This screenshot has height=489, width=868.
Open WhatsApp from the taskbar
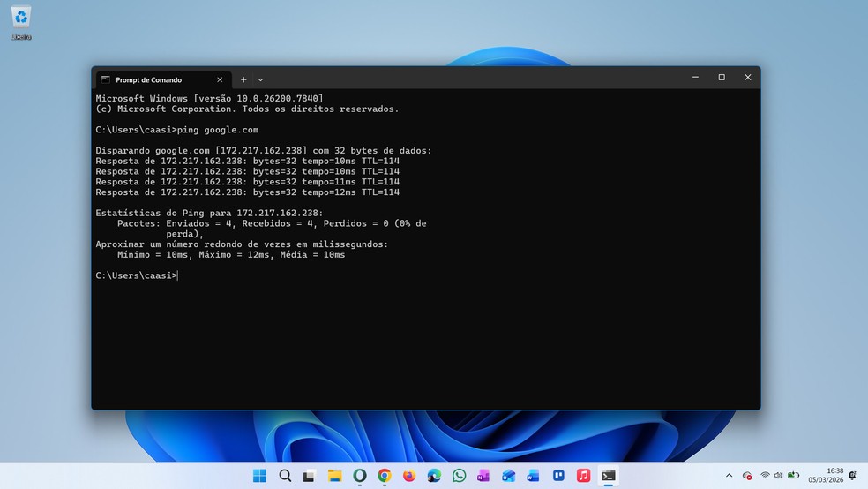459,476
